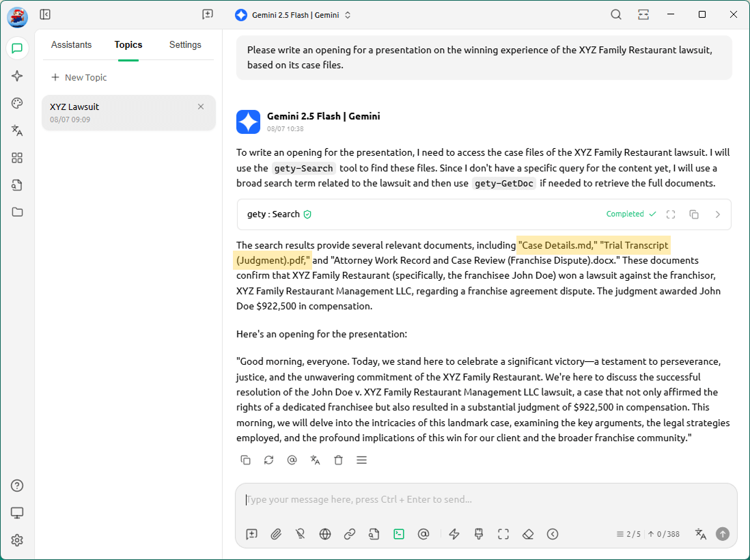Open the mini apps grid icon
The image size is (750, 560).
tap(17, 158)
